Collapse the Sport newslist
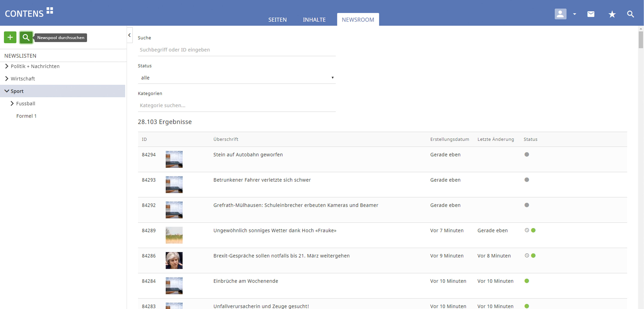Viewport: 644px width, 309px height. pos(7,91)
